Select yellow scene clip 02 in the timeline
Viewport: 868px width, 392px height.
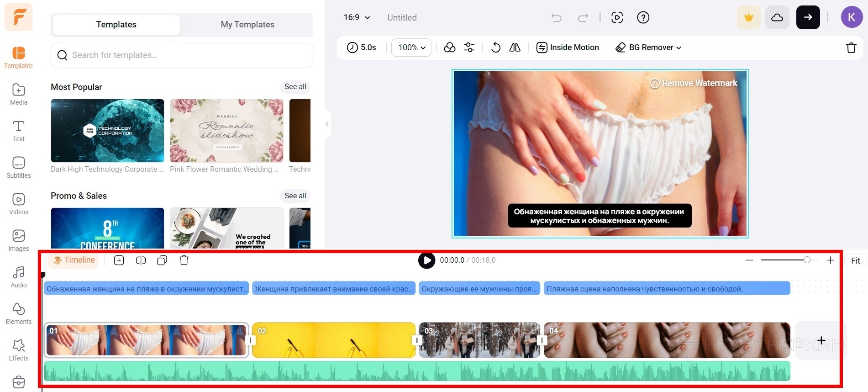pos(333,340)
